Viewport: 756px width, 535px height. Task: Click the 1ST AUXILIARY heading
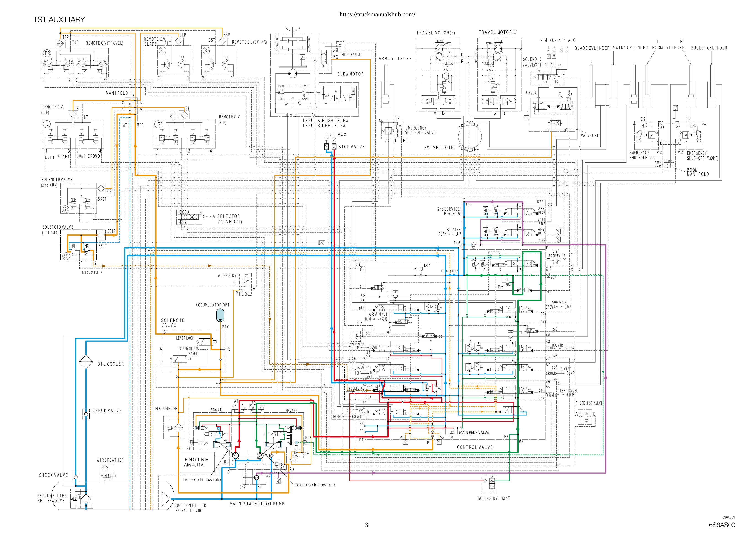coord(59,19)
